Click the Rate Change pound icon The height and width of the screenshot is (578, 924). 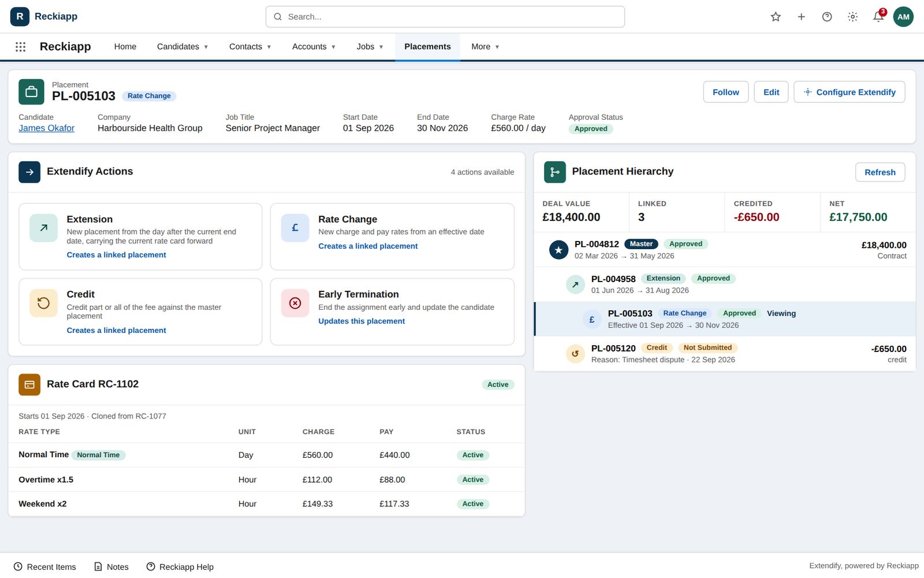coord(295,228)
